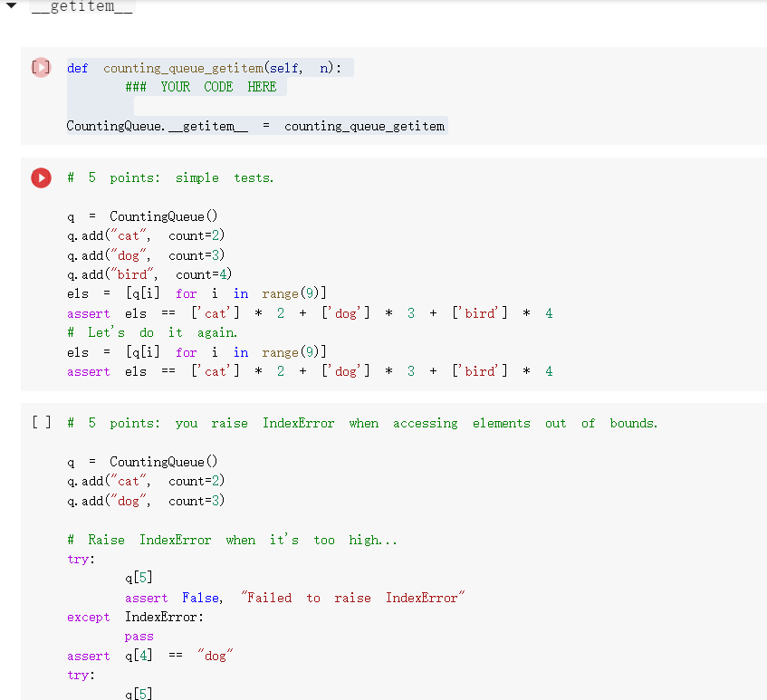Image resolution: width=767 pixels, height=700 pixels.
Task: Click the __getitem__ section heading text
Action: tap(82, 6)
